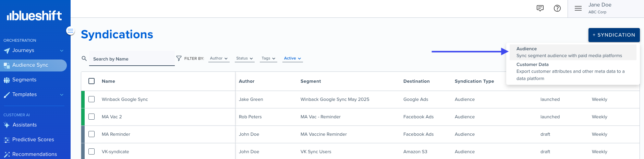Open the MA Reminder syndication
This screenshot has height=159, width=644.
[116, 134]
